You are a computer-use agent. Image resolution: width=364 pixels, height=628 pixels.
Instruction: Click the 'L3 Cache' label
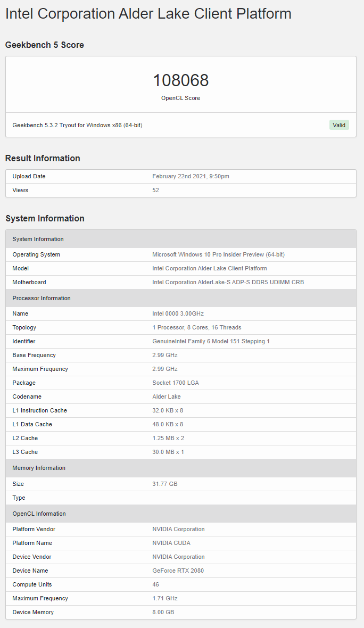point(25,452)
